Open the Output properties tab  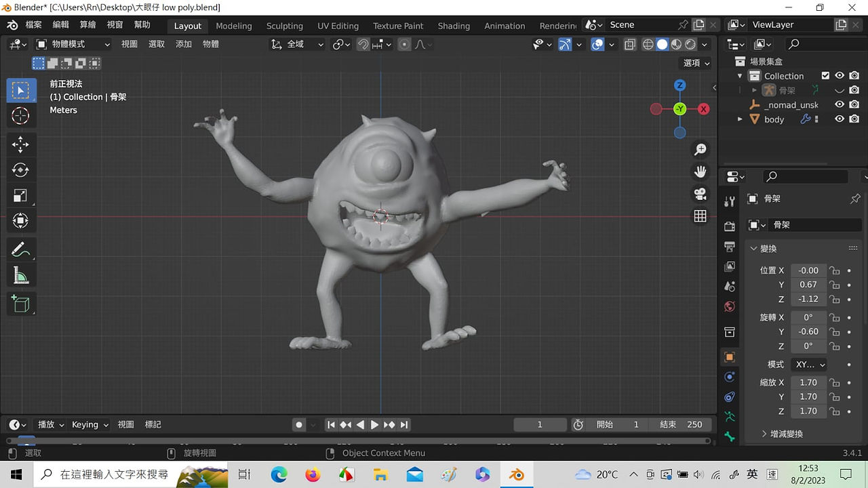730,246
